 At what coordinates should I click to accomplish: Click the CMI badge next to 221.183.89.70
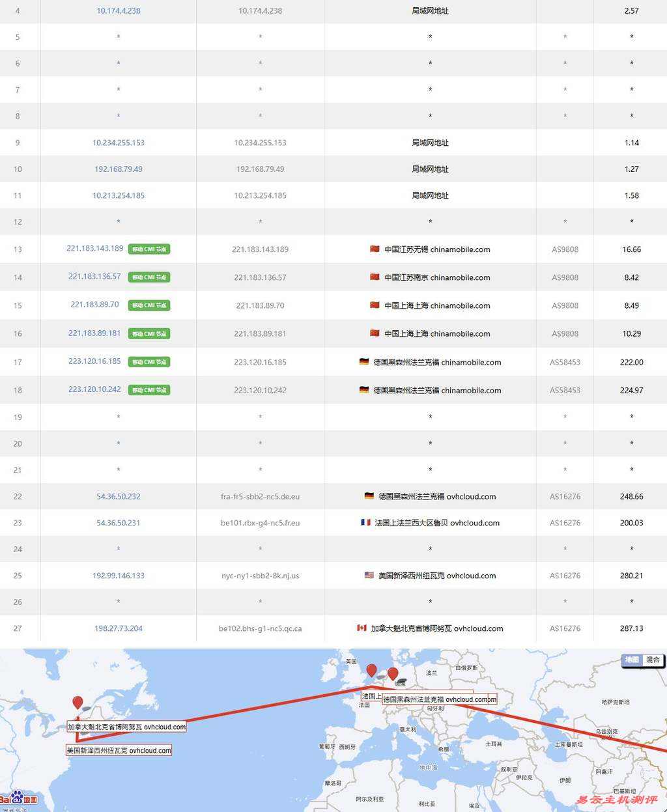tap(149, 305)
